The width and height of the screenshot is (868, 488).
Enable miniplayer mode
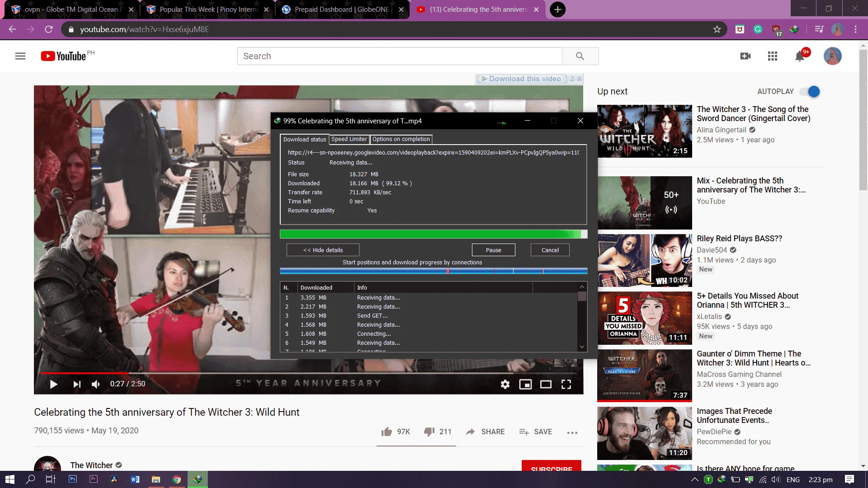[525, 384]
